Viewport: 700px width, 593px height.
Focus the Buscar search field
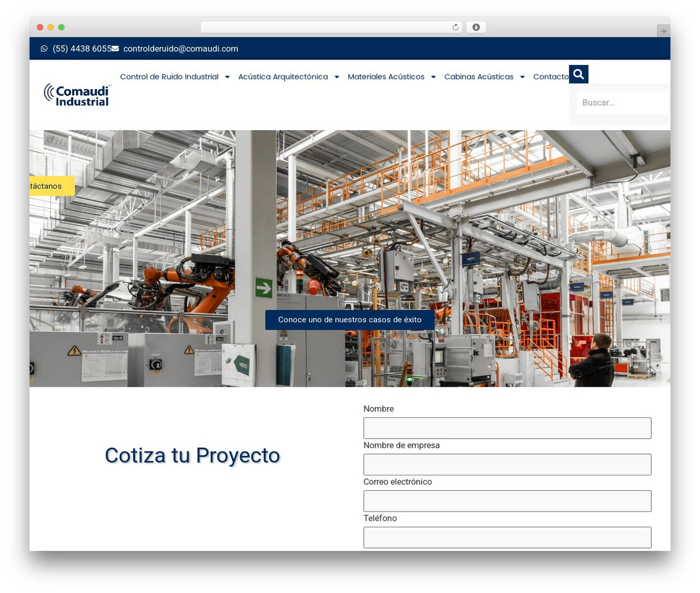click(623, 102)
